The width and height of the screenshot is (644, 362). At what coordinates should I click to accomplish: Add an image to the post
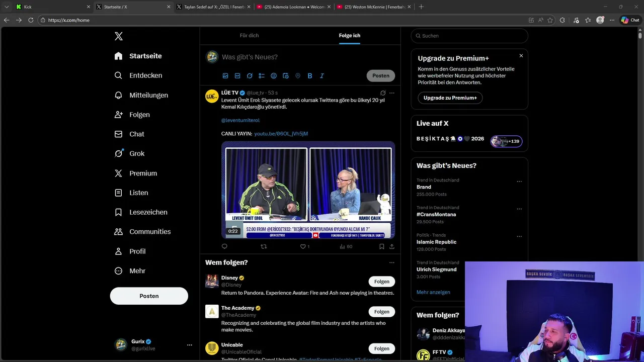click(x=225, y=76)
